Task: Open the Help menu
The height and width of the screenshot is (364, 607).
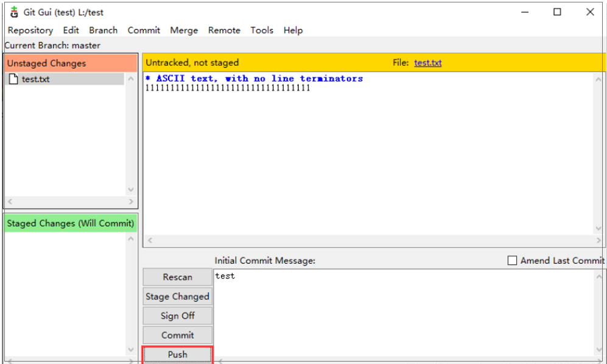Action: coord(293,30)
